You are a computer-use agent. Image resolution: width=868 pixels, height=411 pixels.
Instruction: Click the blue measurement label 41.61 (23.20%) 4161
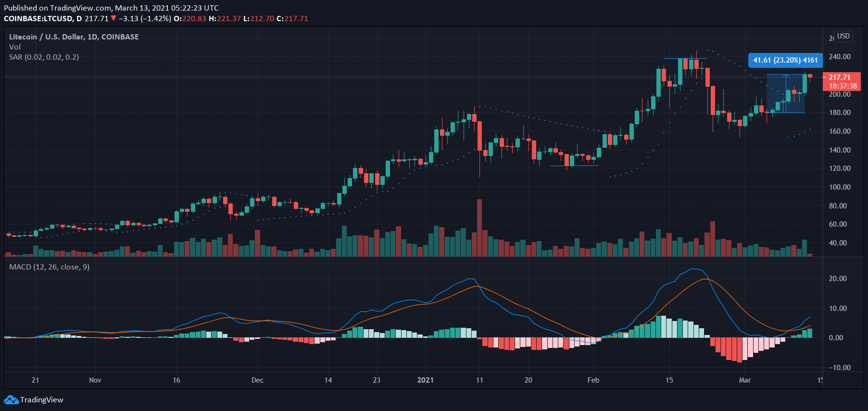point(785,60)
